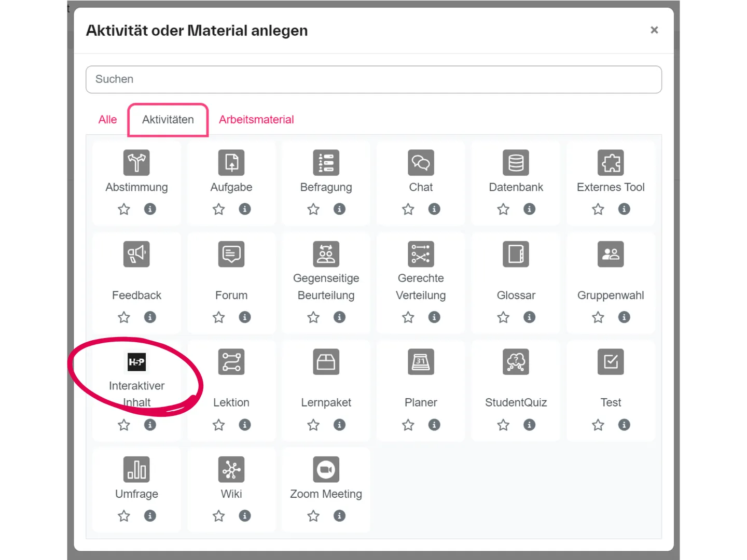Pick the Externes Tool puzzle icon
The image size is (747, 560).
(611, 163)
